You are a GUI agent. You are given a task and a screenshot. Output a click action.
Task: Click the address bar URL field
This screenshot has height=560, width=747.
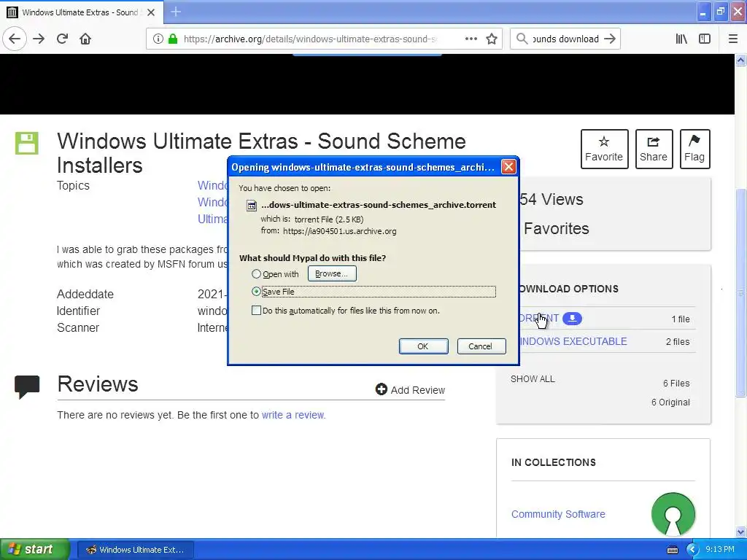click(309, 39)
